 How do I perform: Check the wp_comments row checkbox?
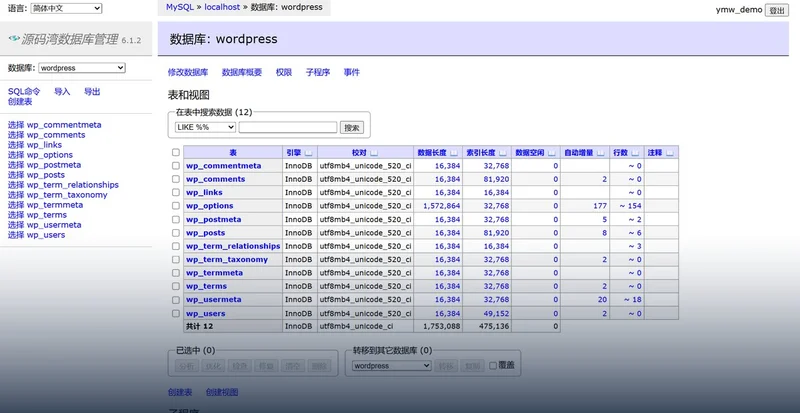pos(176,179)
